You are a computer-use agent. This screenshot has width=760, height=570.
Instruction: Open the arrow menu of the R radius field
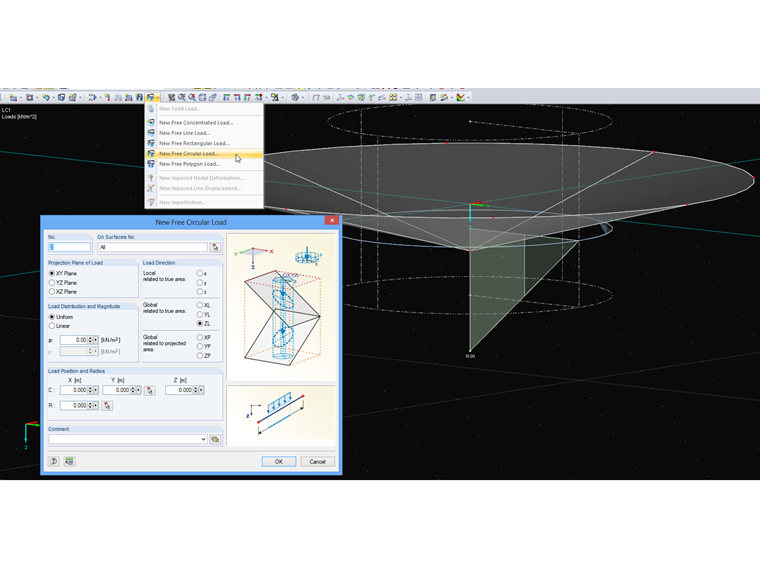(95, 406)
